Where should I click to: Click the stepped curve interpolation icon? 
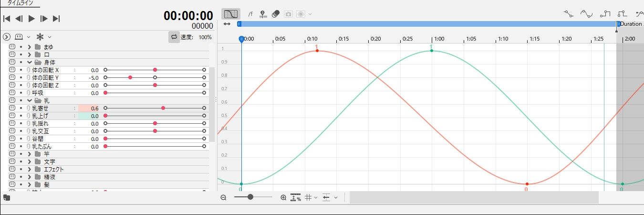[605, 14]
